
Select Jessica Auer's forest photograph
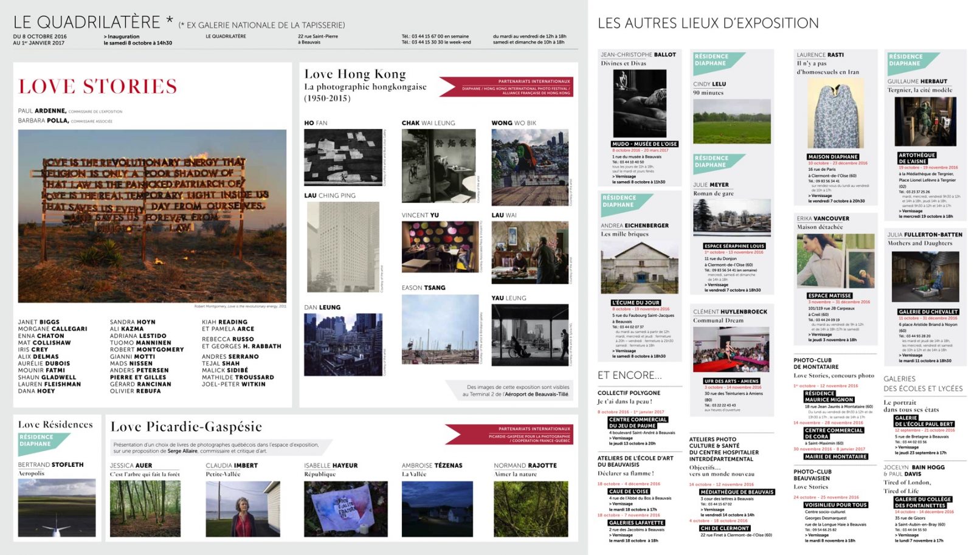145,509
